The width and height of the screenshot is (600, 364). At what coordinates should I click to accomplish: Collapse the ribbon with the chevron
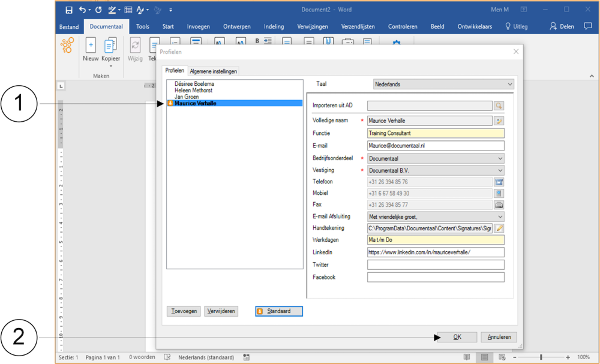[592, 76]
